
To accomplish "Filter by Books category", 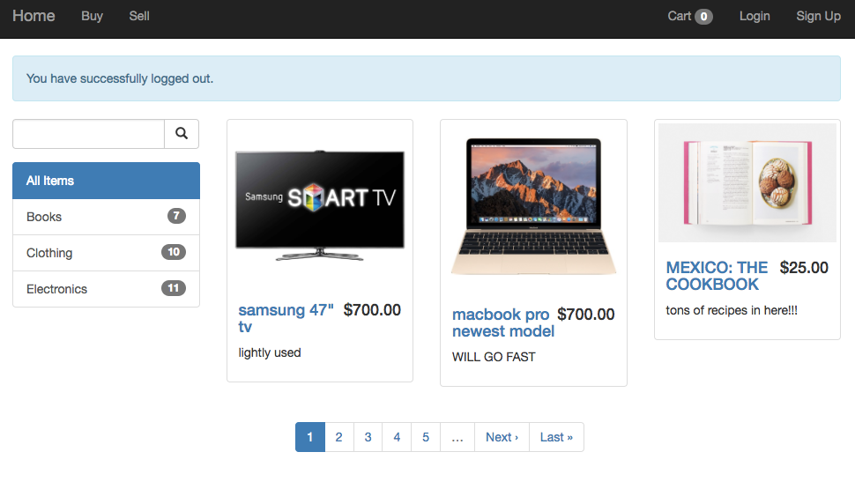I will pyautogui.click(x=107, y=217).
